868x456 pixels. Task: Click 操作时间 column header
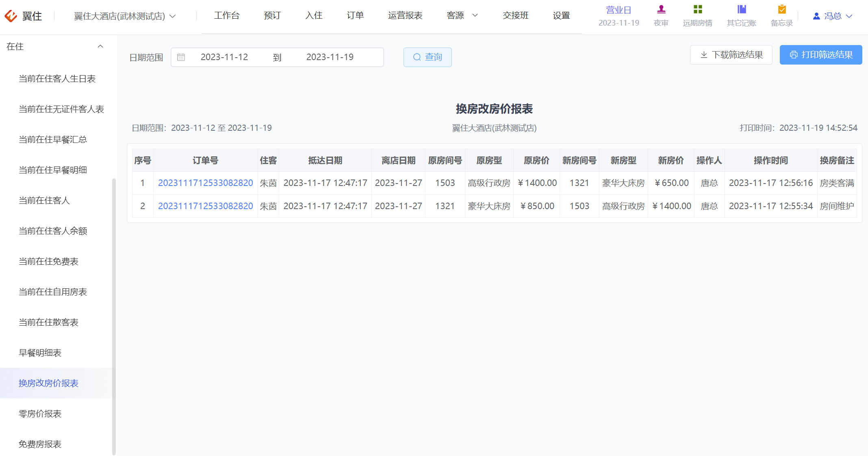click(x=771, y=160)
